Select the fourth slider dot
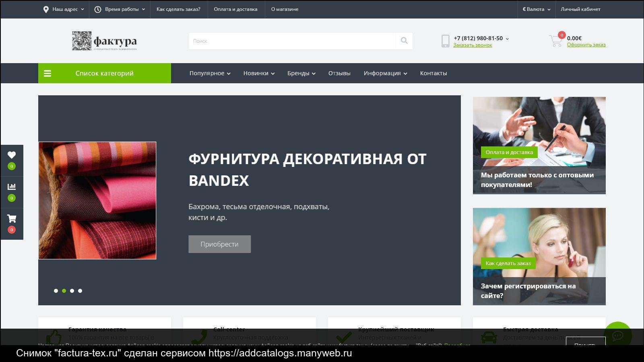 pos(80,291)
